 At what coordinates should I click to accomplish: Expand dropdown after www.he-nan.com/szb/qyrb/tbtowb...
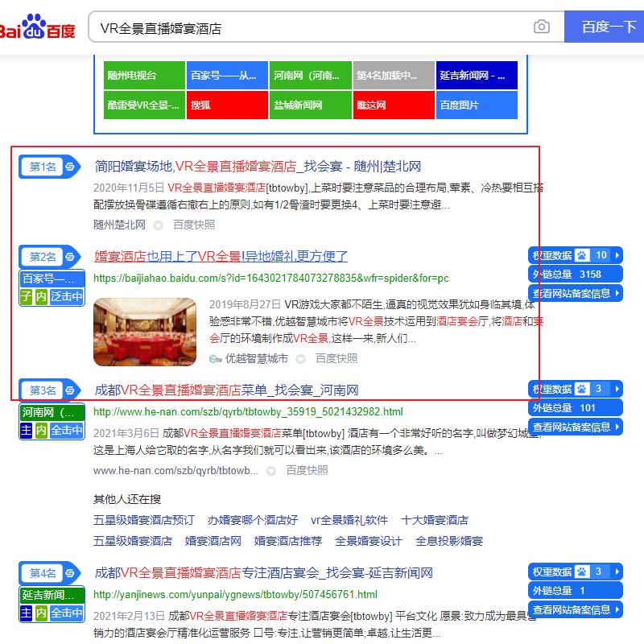coord(271,471)
